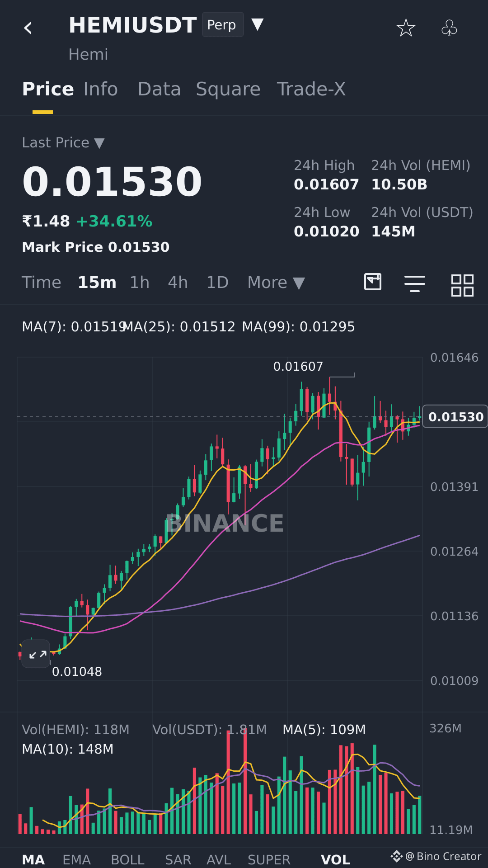The width and height of the screenshot is (488, 868).
Task: Tap the MA(7): 0.01519 label
Action: pos(74,326)
